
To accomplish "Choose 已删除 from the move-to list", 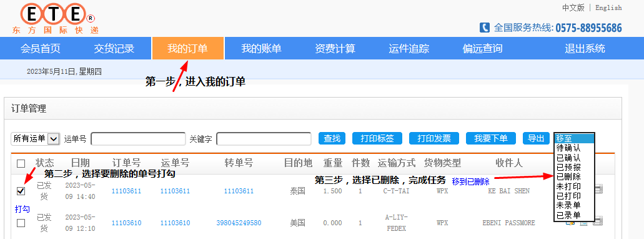I will click(574, 177).
